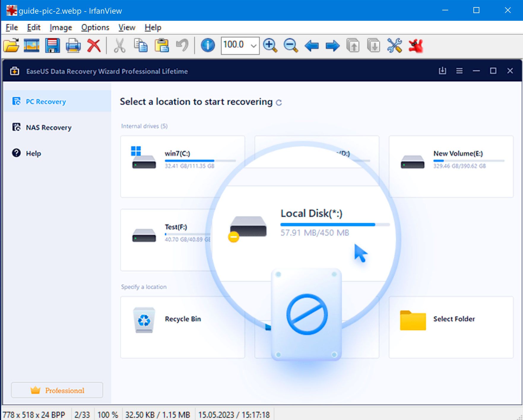Click the 32.50 KB / 1.15 MB status
Image resolution: width=523 pixels, height=420 pixels.
(x=157, y=414)
